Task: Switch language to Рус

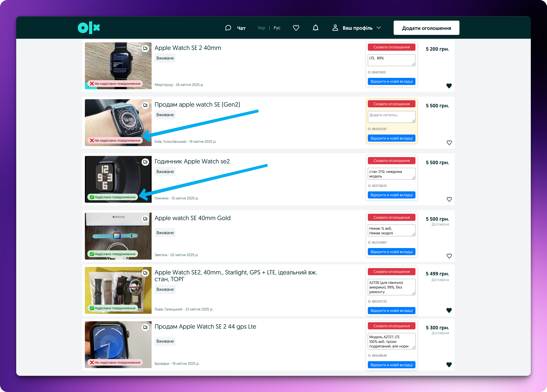Action: pyautogui.click(x=277, y=28)
